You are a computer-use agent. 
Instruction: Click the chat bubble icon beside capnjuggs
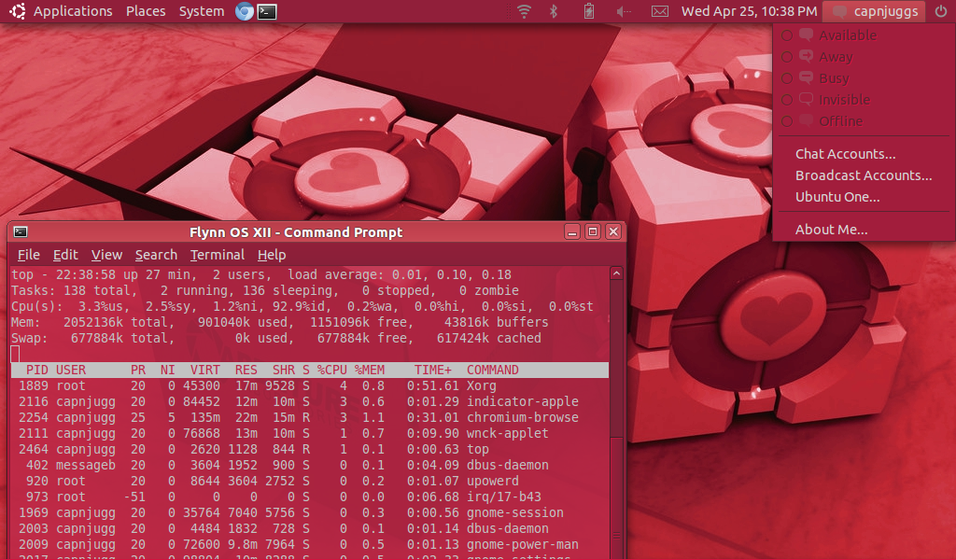[x=839, y=11]
